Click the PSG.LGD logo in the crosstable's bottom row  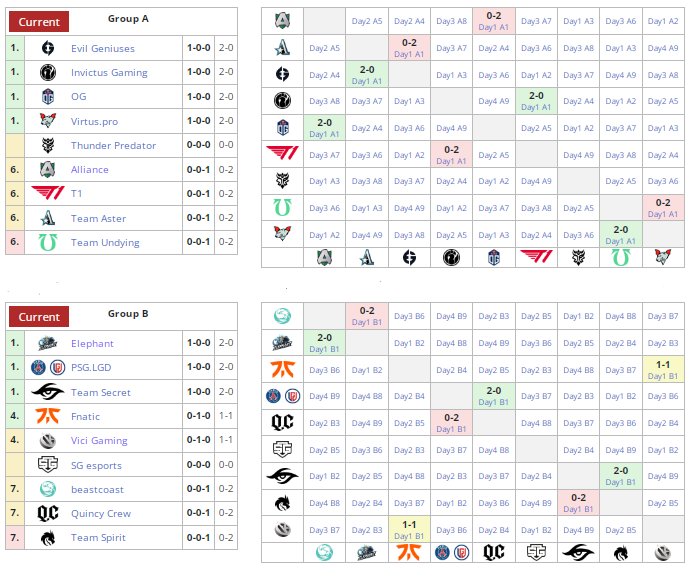click(x=451, y=551)
